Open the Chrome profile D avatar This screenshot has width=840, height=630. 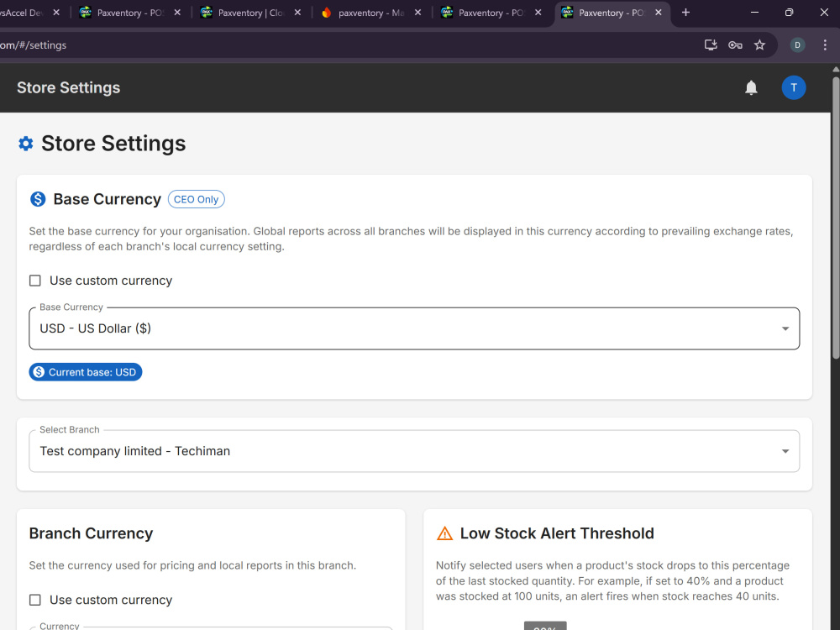coord(797,45)
